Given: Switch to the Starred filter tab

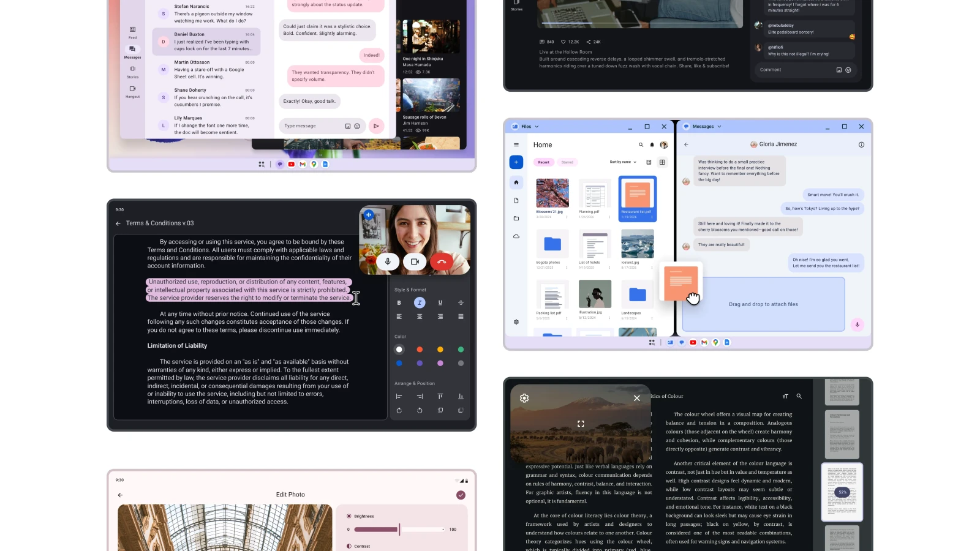Looking at the screenshot, I should click(567, 162).
